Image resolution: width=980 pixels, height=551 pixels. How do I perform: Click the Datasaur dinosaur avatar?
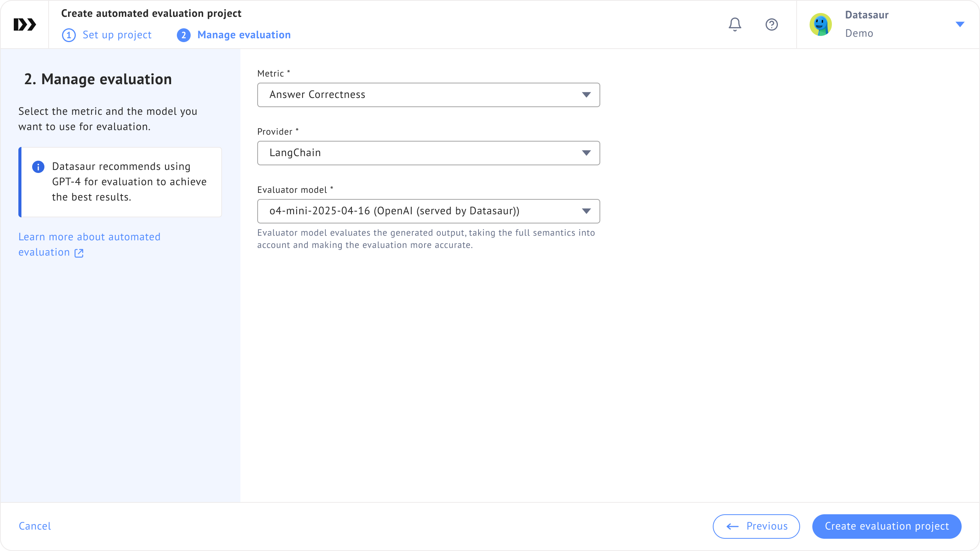click(x=820, y=24)
